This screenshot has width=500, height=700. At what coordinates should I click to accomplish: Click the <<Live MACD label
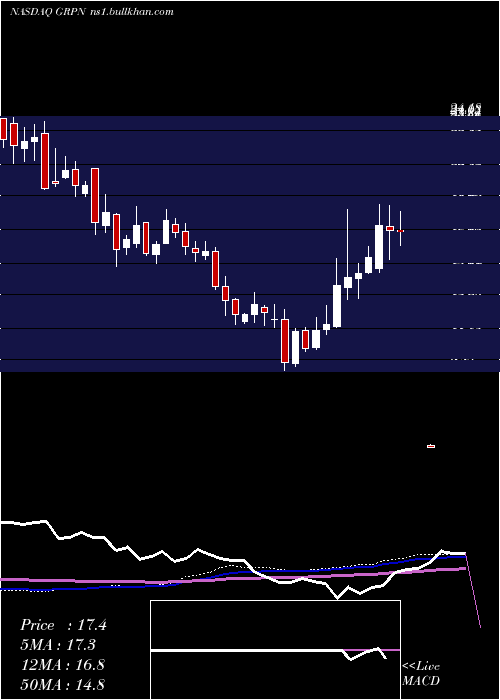point(421,673)
